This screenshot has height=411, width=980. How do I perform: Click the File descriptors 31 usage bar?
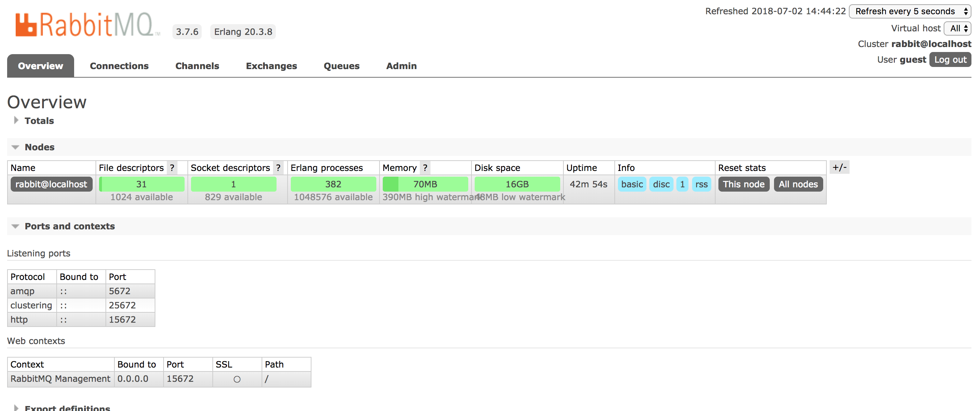141,184
